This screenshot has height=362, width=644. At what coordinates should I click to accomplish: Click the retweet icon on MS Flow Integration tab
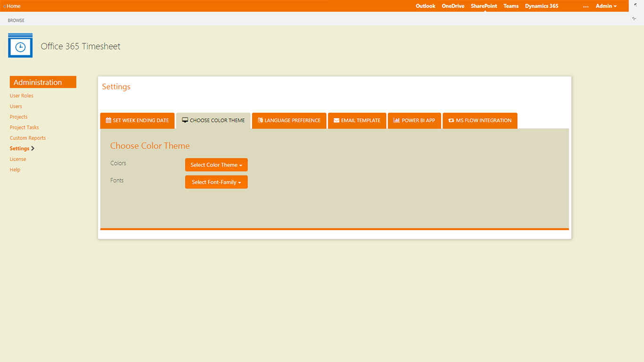pos(451,120)
